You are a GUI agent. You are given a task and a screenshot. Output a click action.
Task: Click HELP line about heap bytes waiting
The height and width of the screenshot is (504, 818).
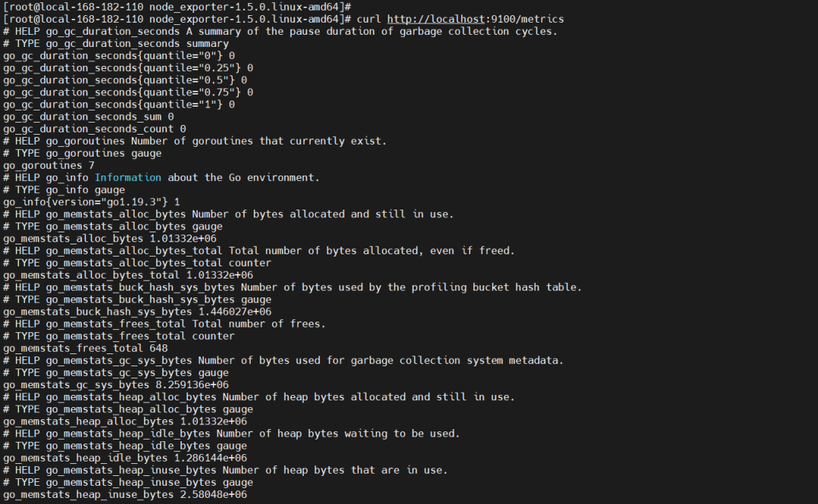coord(232,434)
